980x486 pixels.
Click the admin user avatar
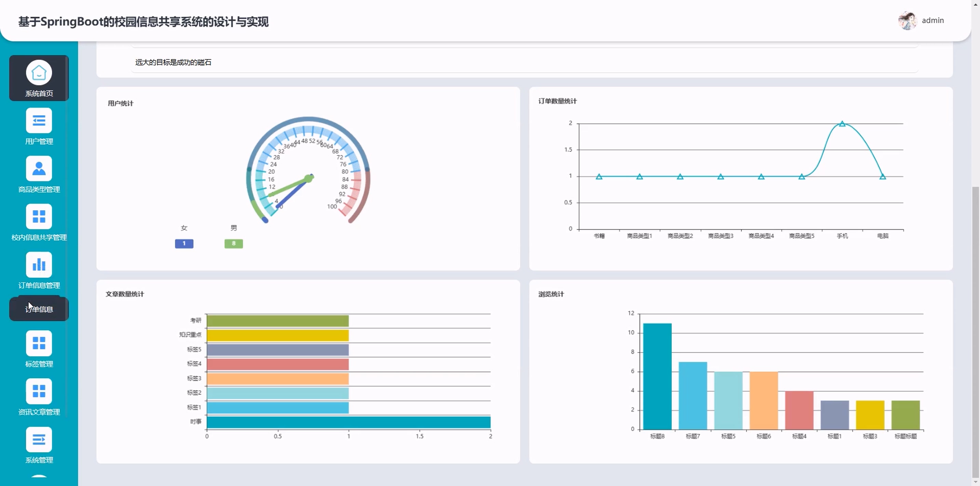click(907, 21)
